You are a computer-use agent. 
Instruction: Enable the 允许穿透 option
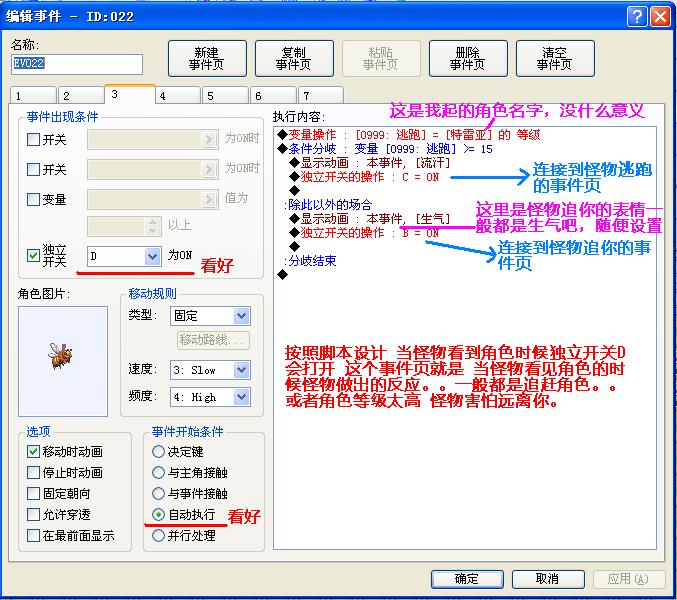coord(33,515)
